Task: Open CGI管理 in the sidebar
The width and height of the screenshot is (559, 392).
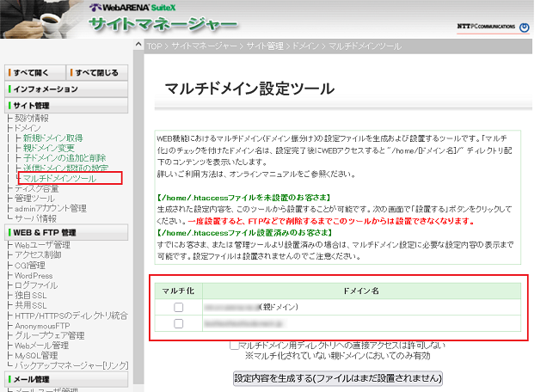Action: [30, 266]
